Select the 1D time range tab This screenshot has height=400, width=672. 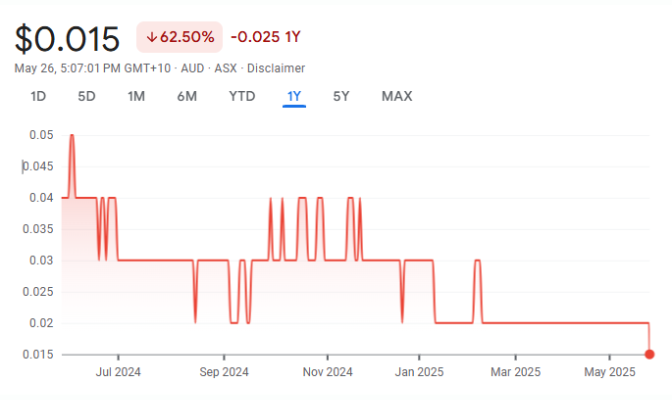coord(38,96)
